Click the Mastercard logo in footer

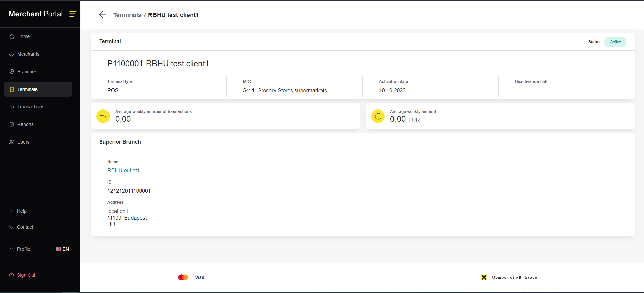point(183,277)
